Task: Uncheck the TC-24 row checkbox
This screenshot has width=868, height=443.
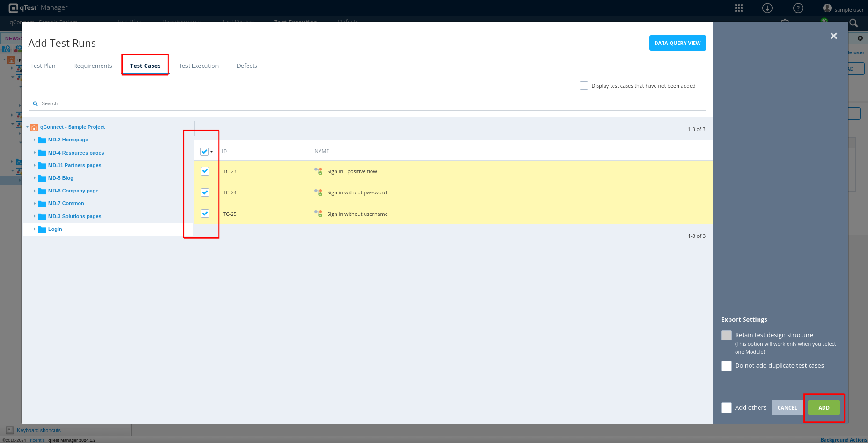Action: (x=205, y=192)
